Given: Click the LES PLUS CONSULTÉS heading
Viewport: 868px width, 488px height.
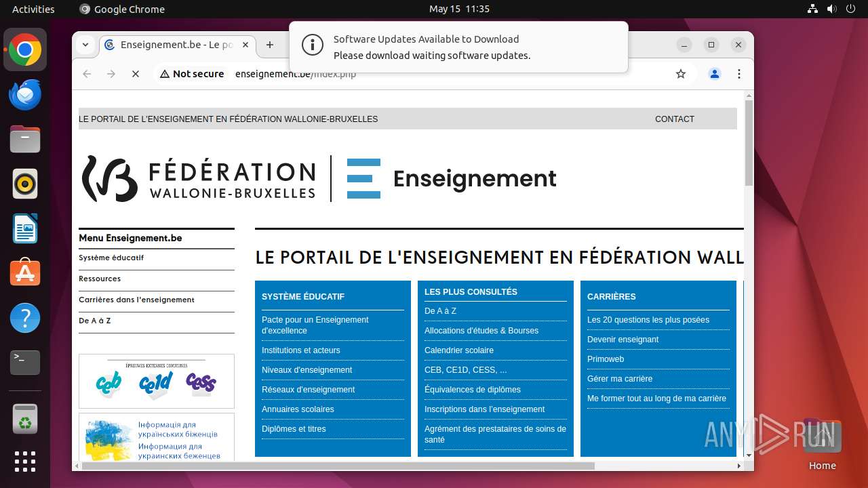Looking at the screenshot, I should click(x=471, y=292).
